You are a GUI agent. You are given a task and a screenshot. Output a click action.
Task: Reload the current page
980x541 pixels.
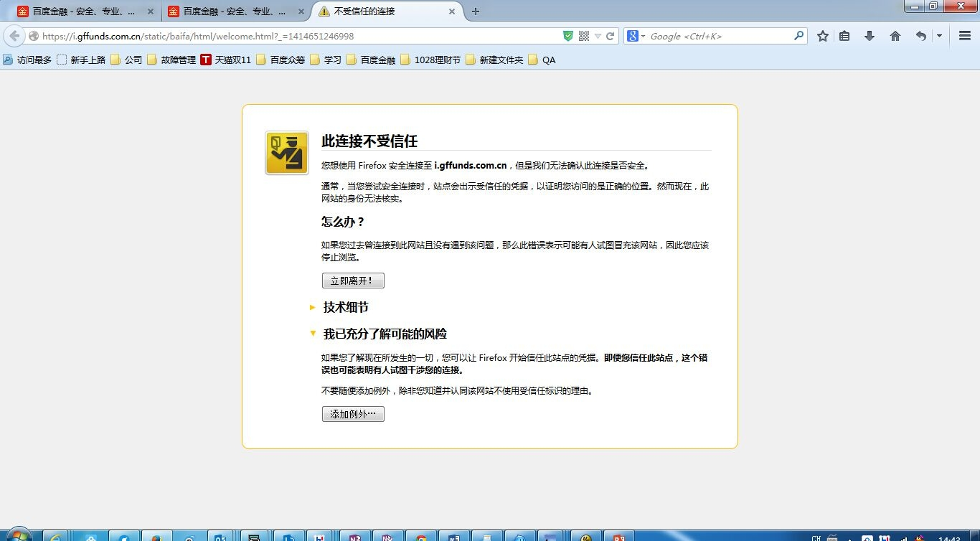pos(611,36)
